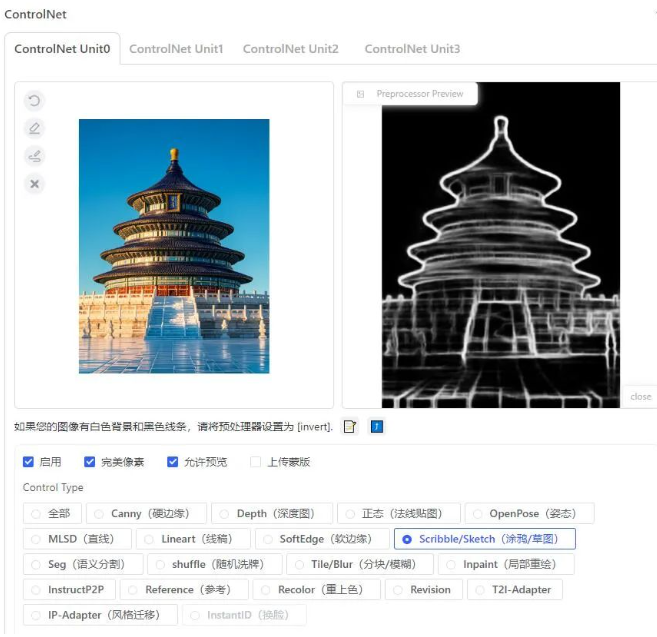Click the Control Type label

pyautogui.click(x=53, y=487)
